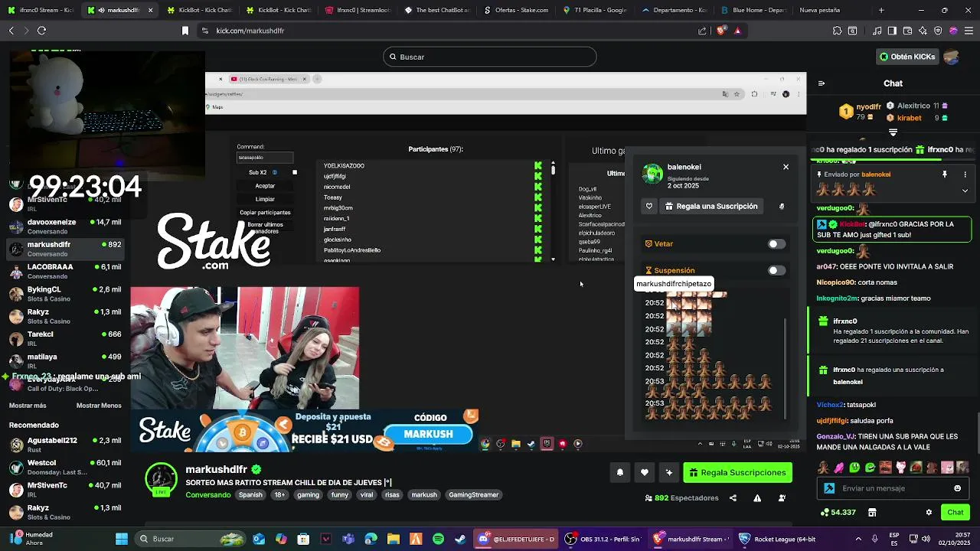Click the Brave Rewards triangle icon
The width and height of the screenshot is (980, 551).
(x=737, y=31)
